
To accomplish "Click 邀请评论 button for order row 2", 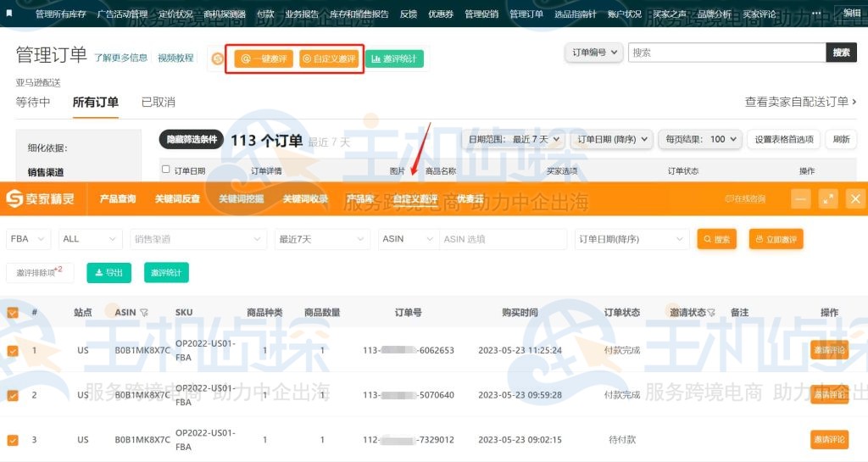I will pos(828,394).
